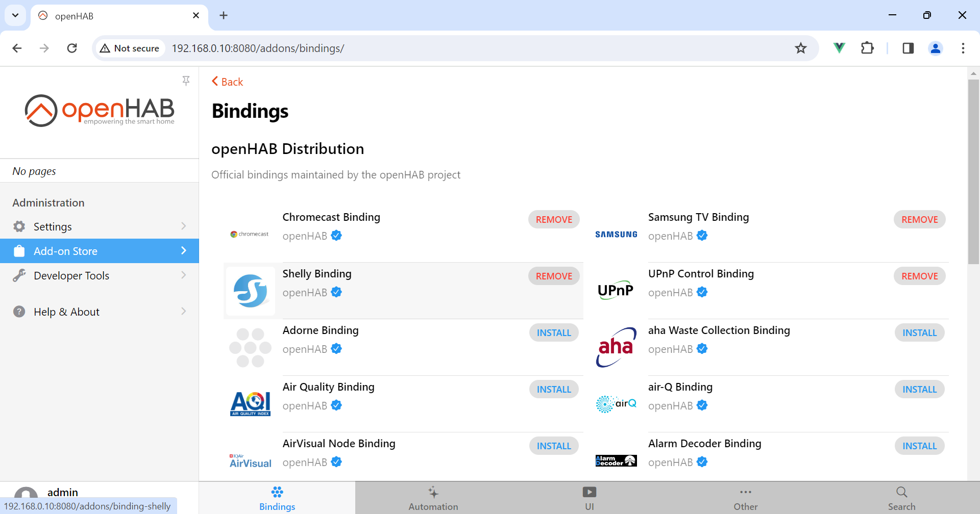Click the browser address bar URL
The height and width of the screenshot is (514, 980).
(258, 48)
